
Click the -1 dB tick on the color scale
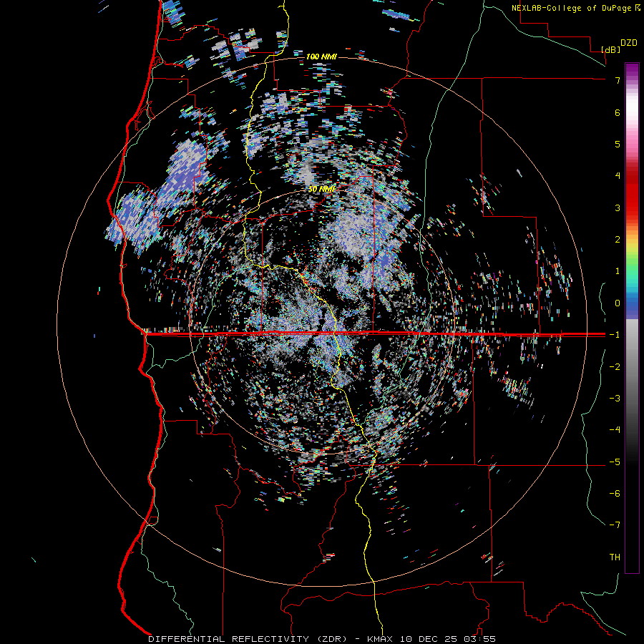click(615, 335)
